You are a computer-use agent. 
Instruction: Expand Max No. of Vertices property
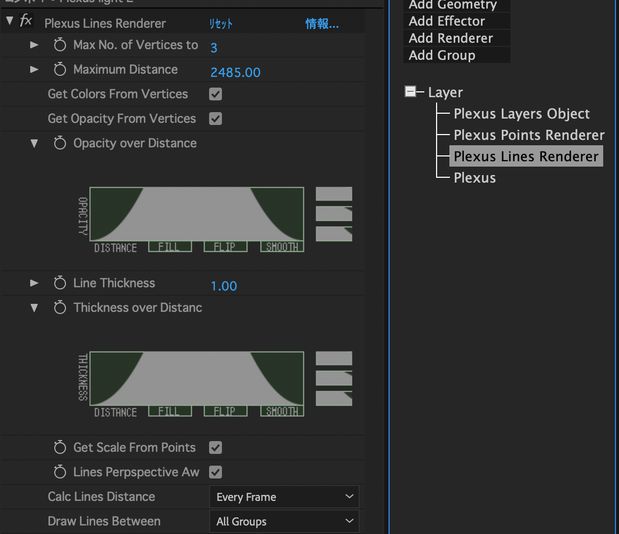click(x=34, y=45)
